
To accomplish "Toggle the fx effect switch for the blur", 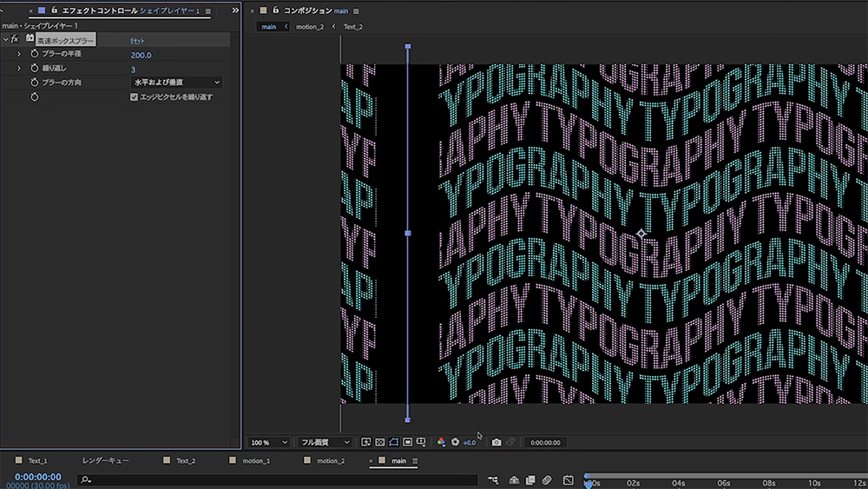I will (x=14, y=39).
